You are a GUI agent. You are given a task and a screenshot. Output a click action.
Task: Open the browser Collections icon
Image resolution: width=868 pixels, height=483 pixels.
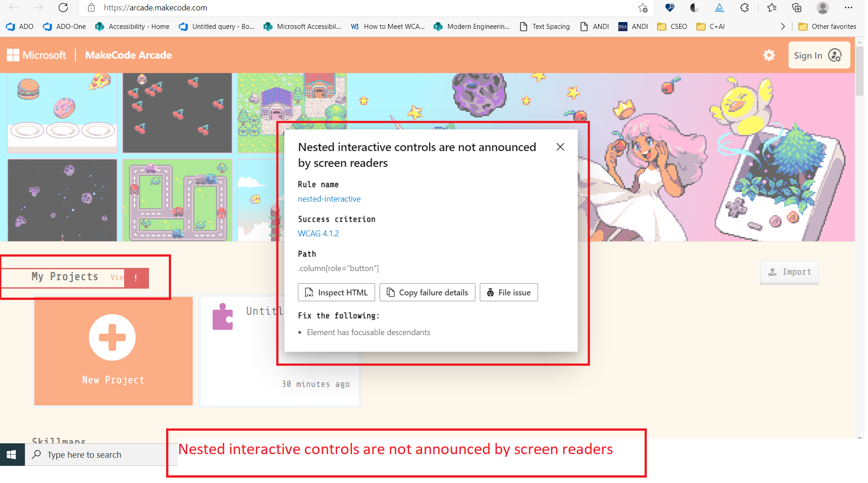point(797,8)
